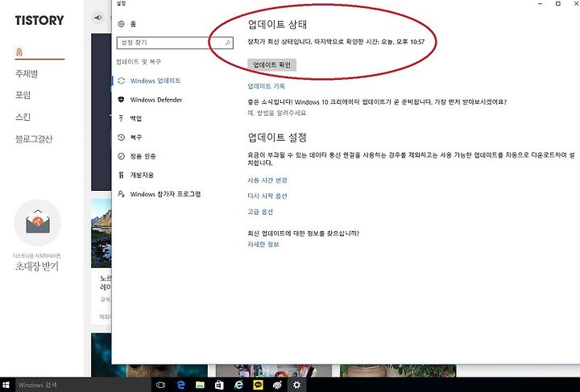This screenshot has height=392, width=580.
Task: Click the Tistory invitation envelope icon
Action: (37, 222)
